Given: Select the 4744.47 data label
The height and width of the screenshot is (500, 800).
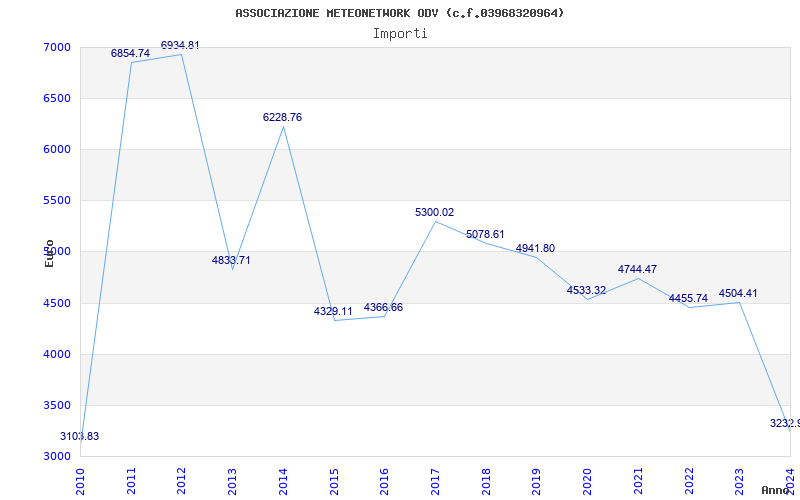Looking at the screenshot, I should (637, 269).
